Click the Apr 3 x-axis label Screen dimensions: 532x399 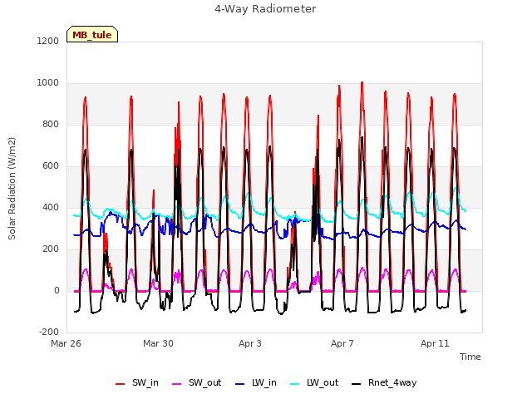(x=250, y=343)
